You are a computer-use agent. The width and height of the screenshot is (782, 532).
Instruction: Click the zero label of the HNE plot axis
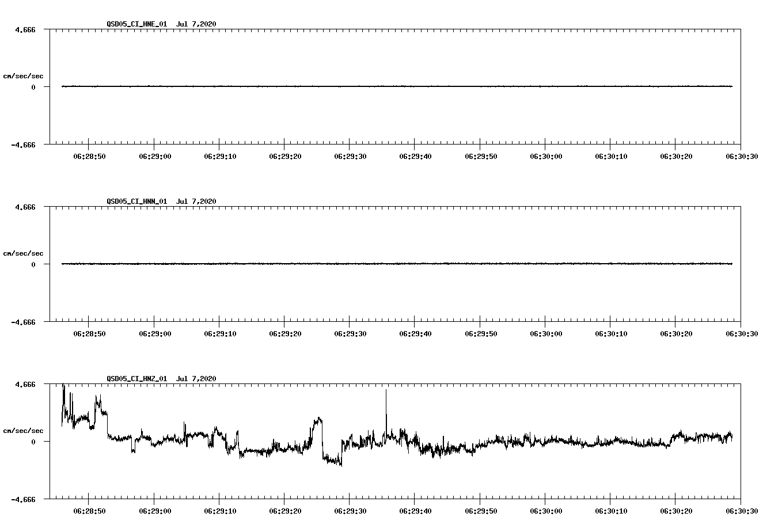tap(33, 87)
